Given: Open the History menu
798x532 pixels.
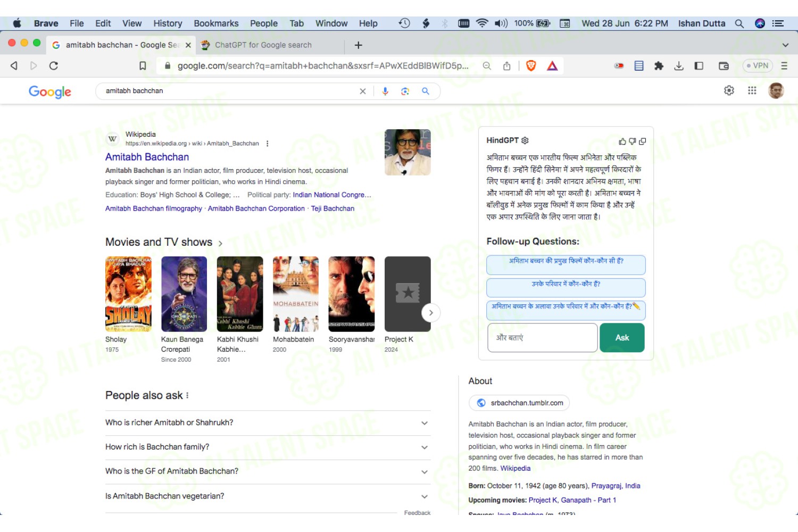Looking at the screenshot, I should [168, 23].
